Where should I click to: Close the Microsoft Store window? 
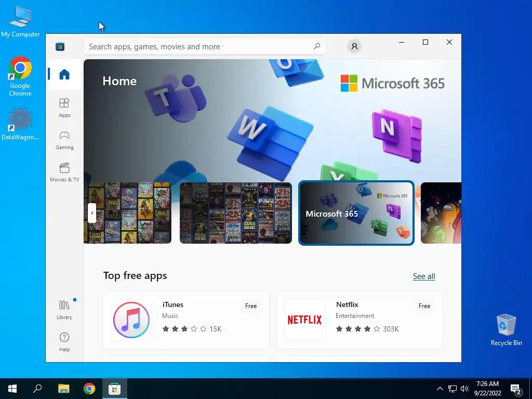coord(449,42)
